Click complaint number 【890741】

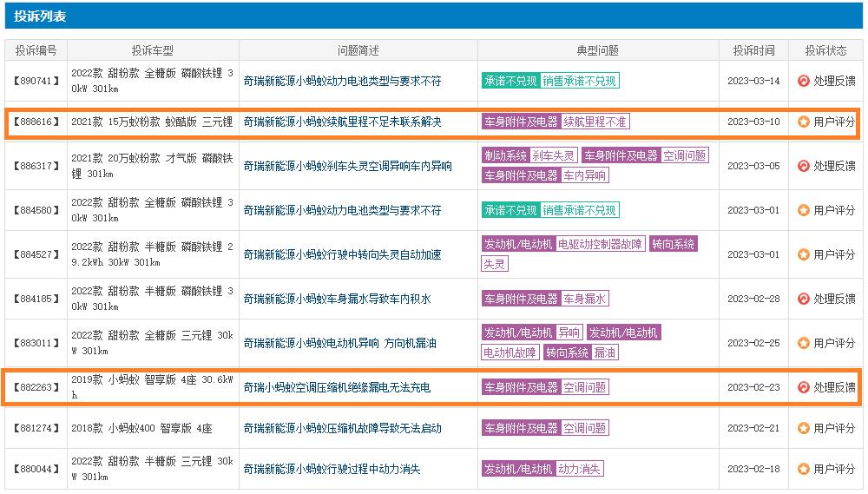36,81
